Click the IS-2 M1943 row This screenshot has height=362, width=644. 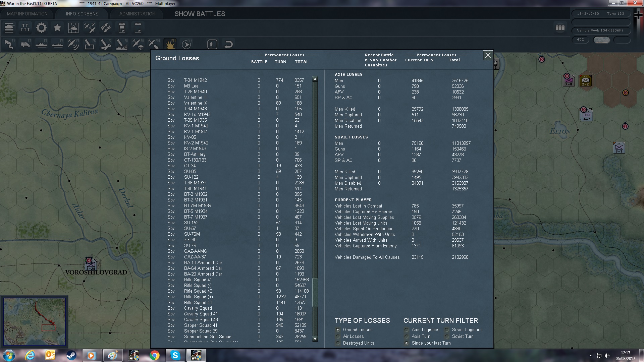238,148
